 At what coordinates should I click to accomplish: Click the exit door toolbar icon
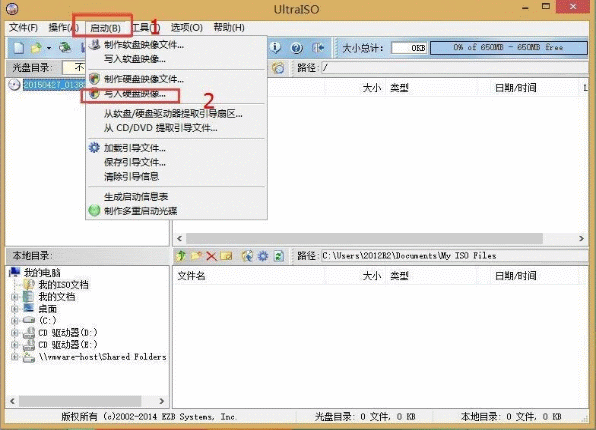coord(318,48)
